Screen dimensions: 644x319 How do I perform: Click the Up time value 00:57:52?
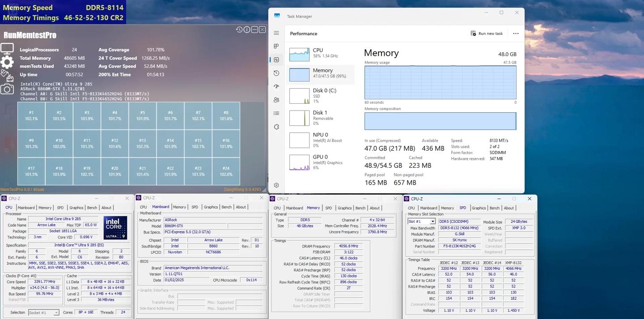click(74, 75)
